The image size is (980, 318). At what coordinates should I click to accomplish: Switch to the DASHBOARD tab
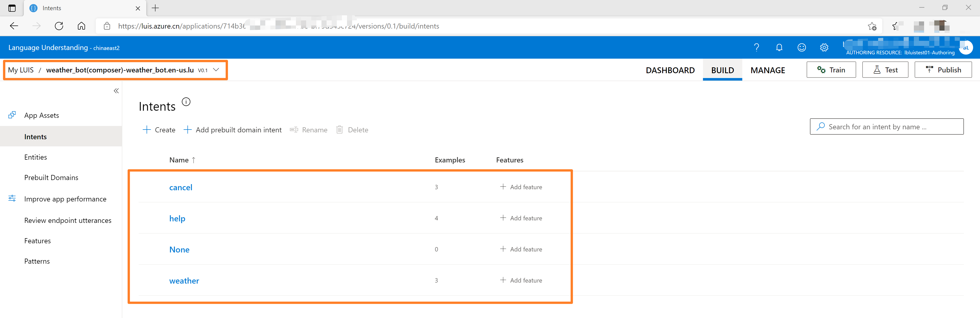coord(670,70)
